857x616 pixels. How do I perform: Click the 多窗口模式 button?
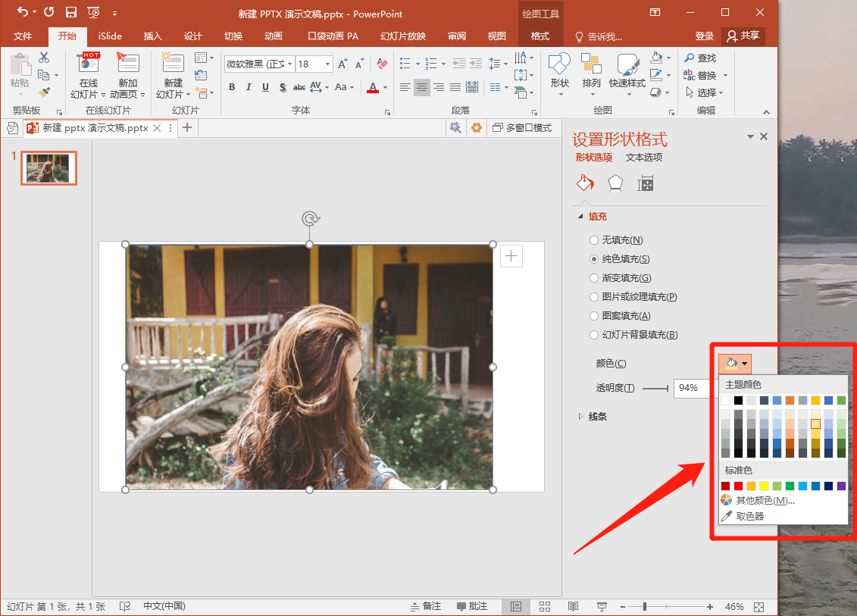coord(522,128)
